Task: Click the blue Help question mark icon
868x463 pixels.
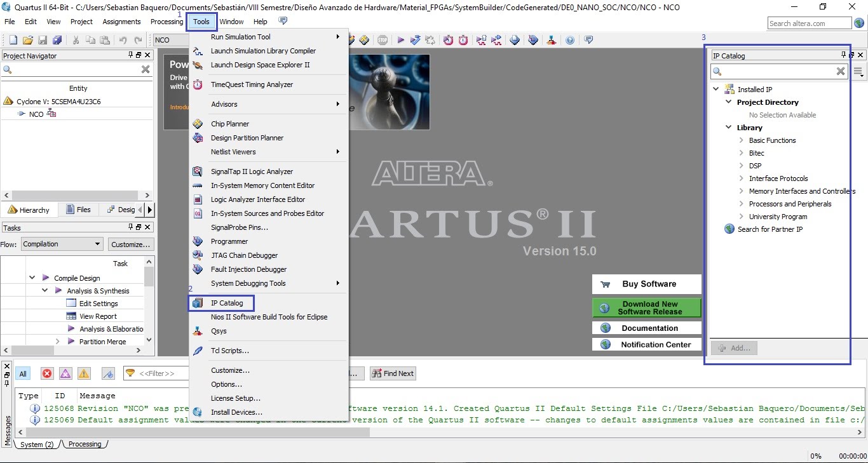Action: pos(570,40)
